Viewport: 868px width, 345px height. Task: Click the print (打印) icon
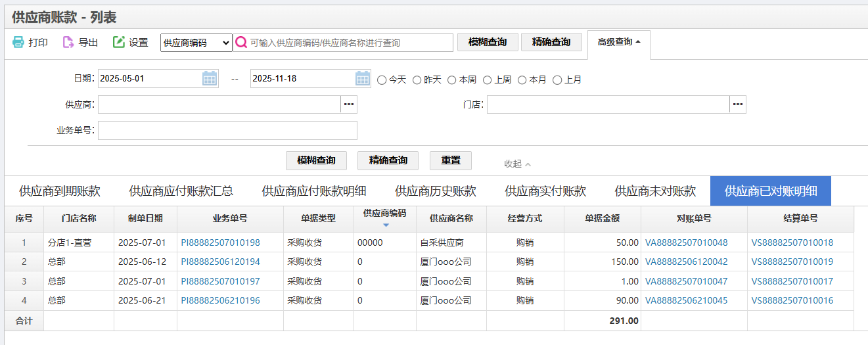pyautogui.click(x=18, y=42)
